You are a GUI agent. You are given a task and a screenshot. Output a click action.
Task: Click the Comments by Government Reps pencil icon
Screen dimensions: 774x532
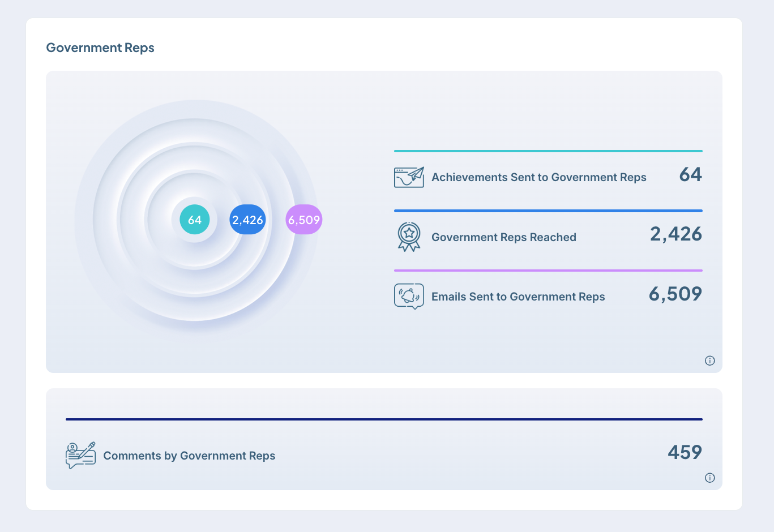tap(80, 455)
